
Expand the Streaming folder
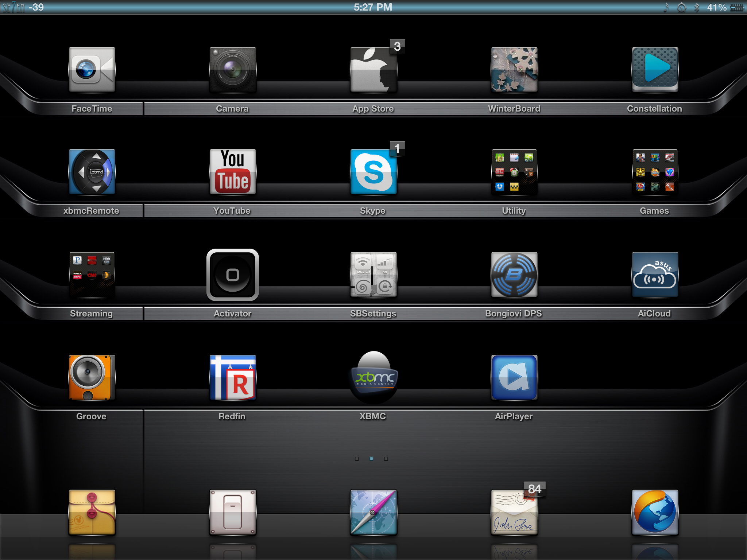92,275
